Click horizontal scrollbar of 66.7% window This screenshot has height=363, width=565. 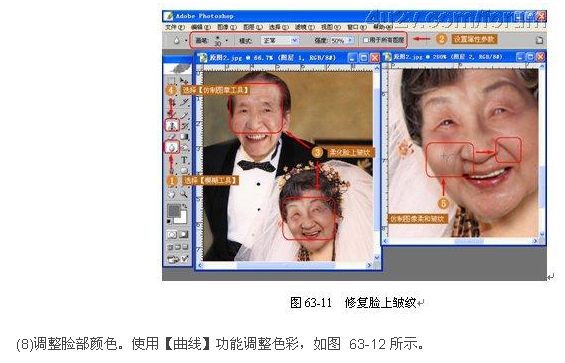click(x=285, y=266)
